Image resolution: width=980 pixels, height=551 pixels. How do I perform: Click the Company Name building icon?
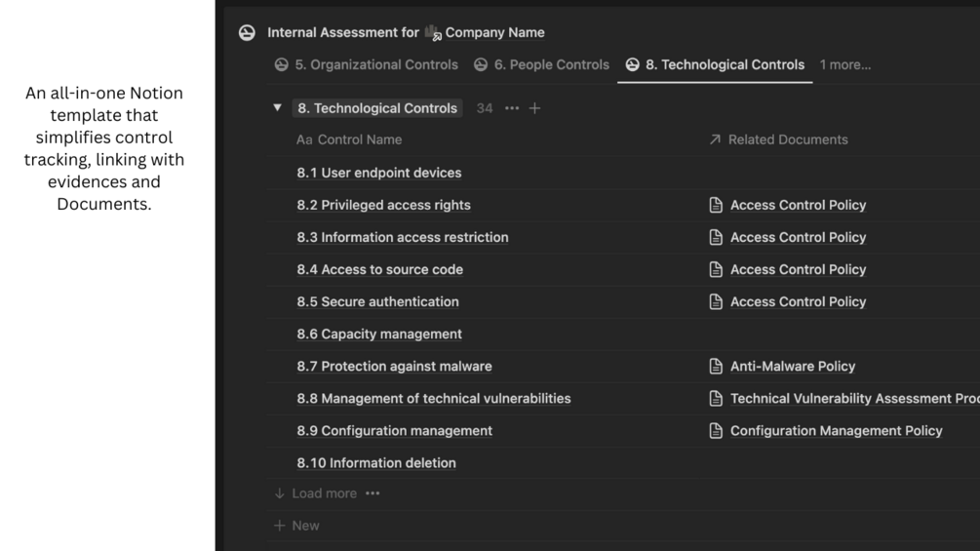pyautogui.click(x=433, y=32)
